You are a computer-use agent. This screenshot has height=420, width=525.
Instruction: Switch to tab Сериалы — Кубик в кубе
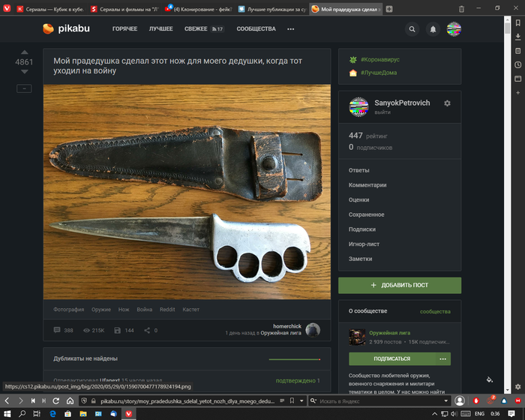coord(51,9)
